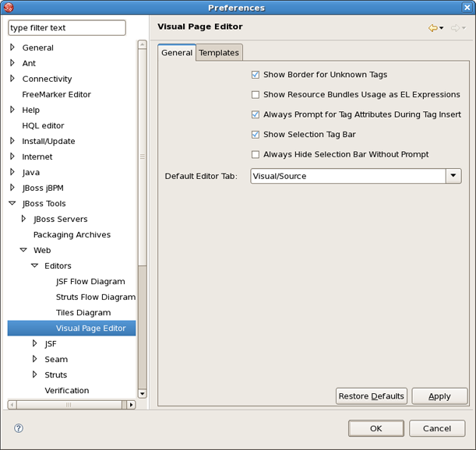The height and width of the screenshot is (450, 476).
Task: Expand the Seam preferences node
Action: click(x=34, y=359)
